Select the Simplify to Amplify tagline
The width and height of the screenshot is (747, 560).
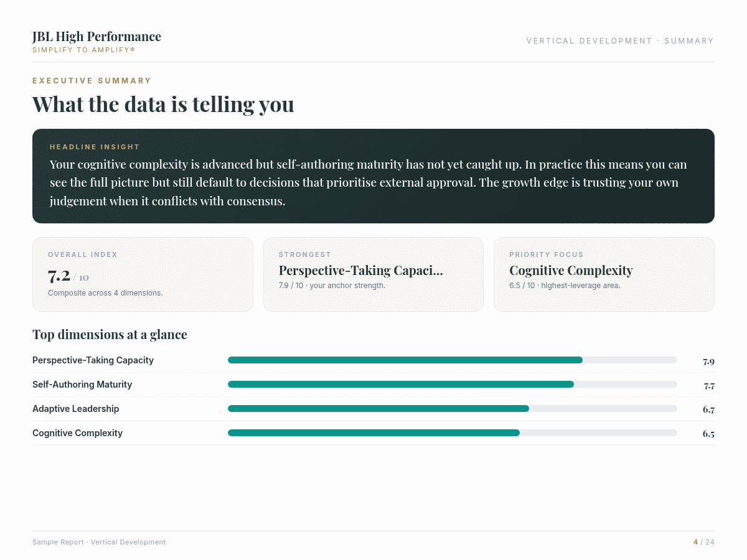point(83,50)
